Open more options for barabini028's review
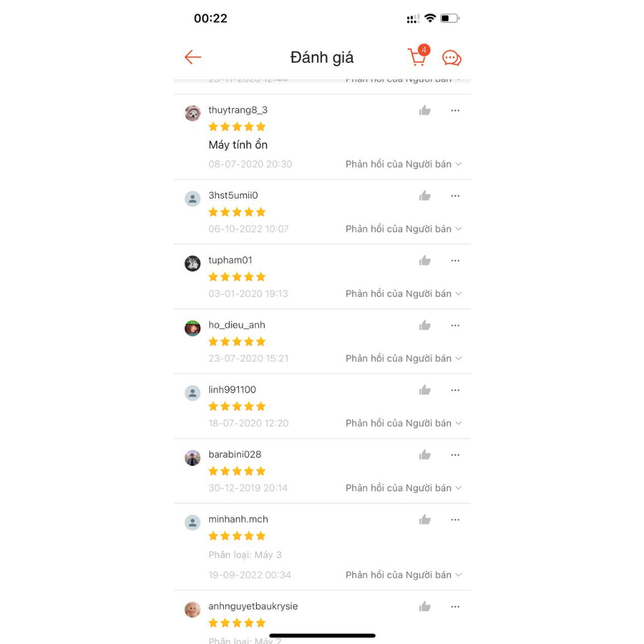Screen dimensions: 644x644 pos(455,455)
